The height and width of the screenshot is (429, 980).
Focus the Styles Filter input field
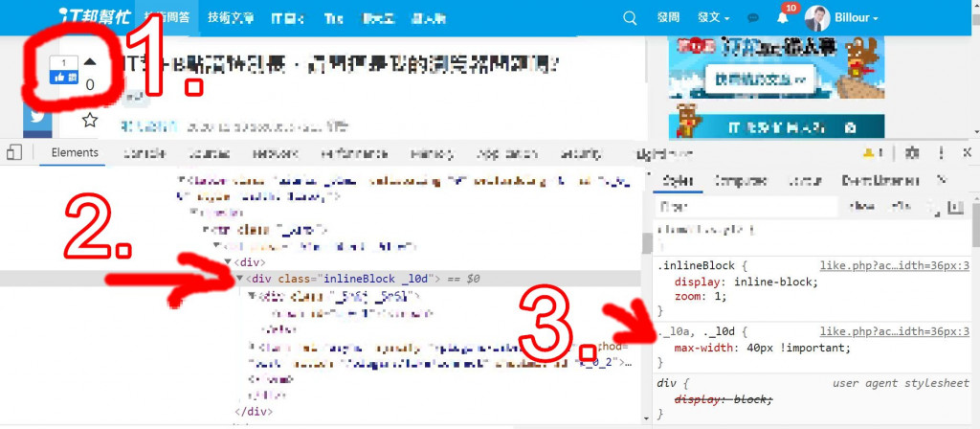746,206
